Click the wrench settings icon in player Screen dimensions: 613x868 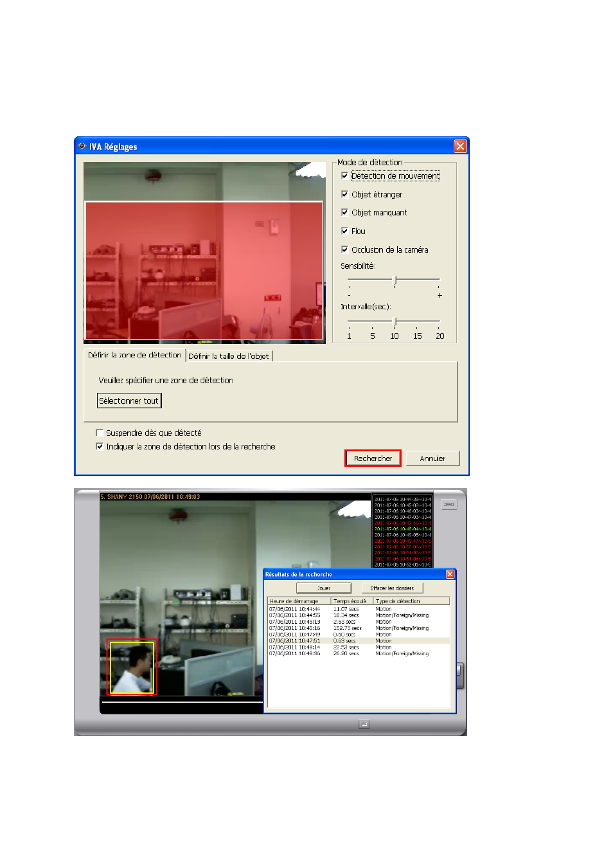449,504
